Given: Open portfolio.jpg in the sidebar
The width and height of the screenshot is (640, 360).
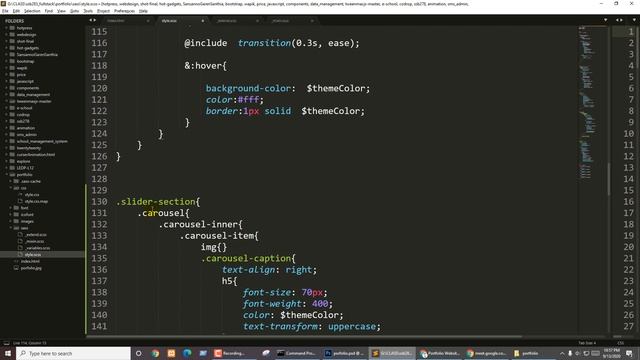Looking at the screenshot, I should click(31, 268).
